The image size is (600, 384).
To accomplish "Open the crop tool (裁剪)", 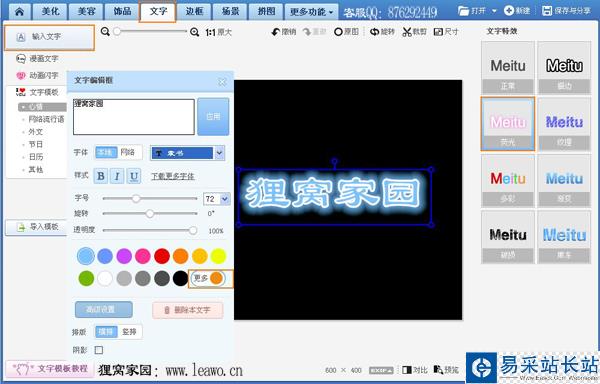I will (x=414, y=32).
